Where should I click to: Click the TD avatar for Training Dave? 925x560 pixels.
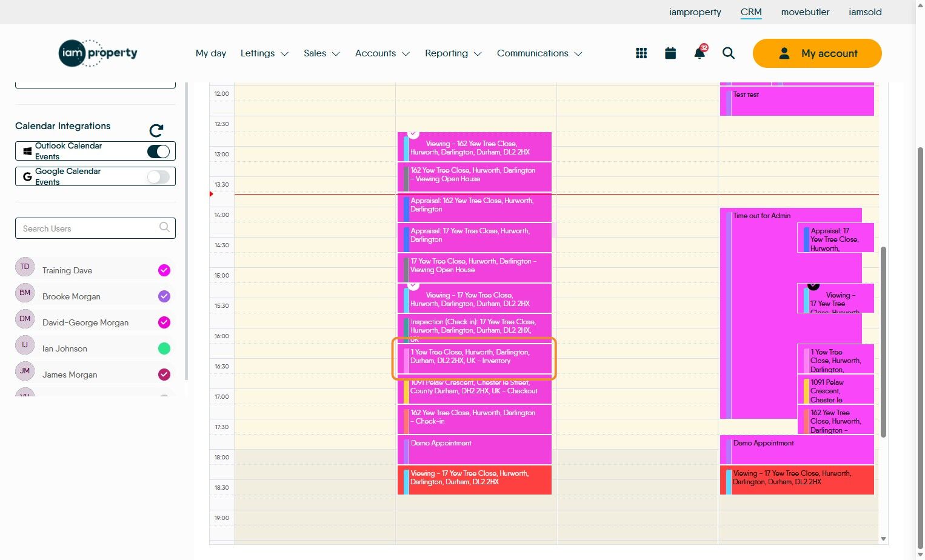click(25, 267)
